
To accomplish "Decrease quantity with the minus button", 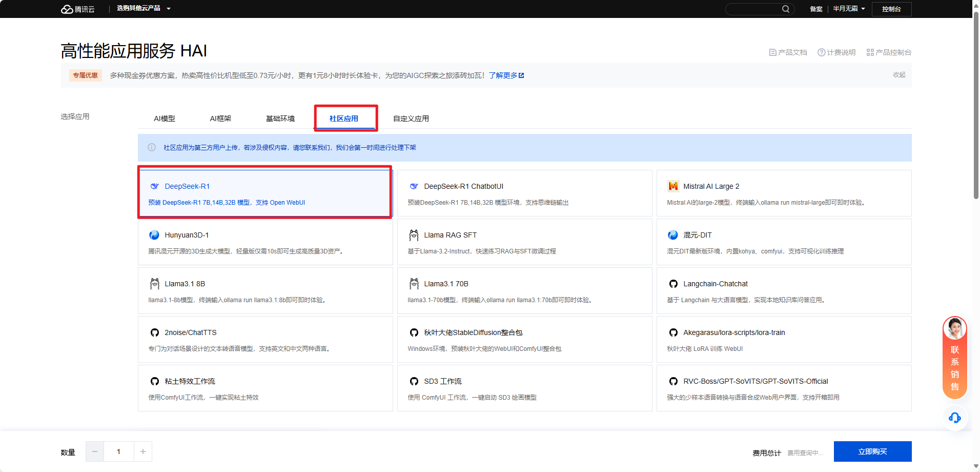I will [x=95, y=451].
